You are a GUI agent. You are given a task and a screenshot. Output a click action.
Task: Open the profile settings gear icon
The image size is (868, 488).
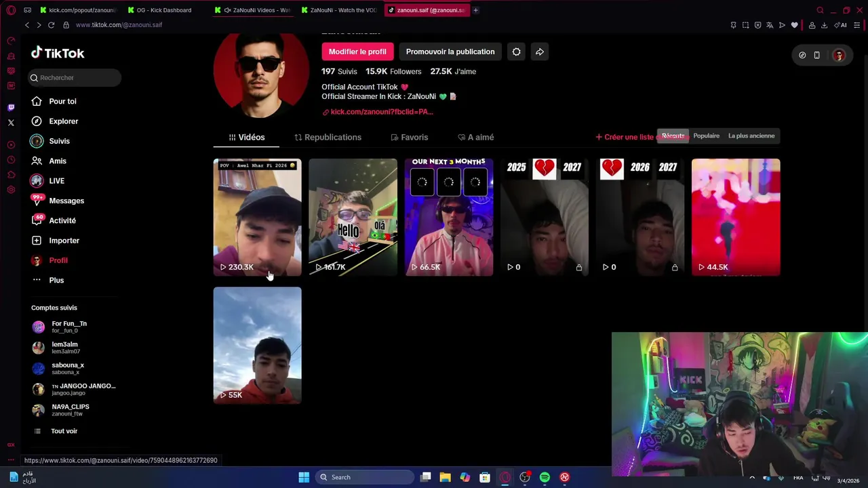tap(516, 52)
